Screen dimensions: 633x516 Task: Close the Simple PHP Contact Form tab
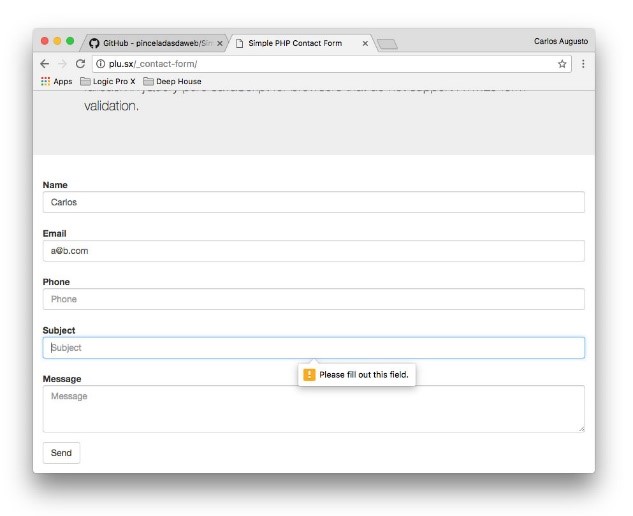tap(365, 43)
